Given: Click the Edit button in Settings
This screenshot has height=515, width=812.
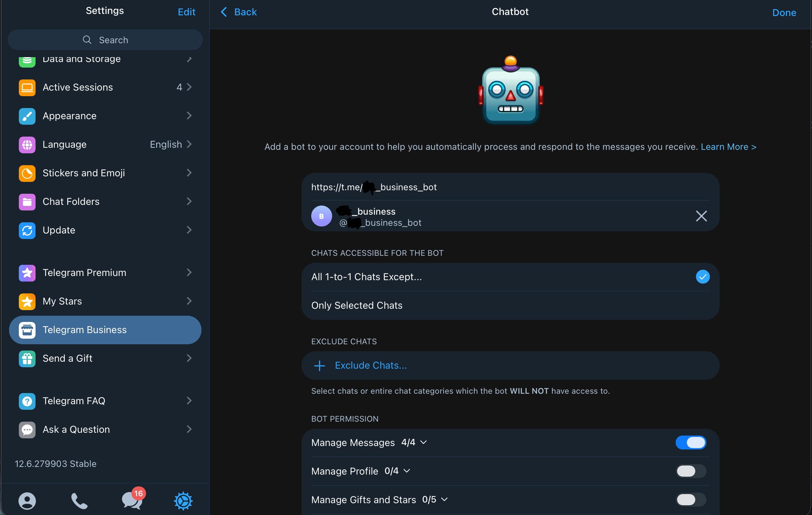Looking at the screenshot, I should click(186, 12).
